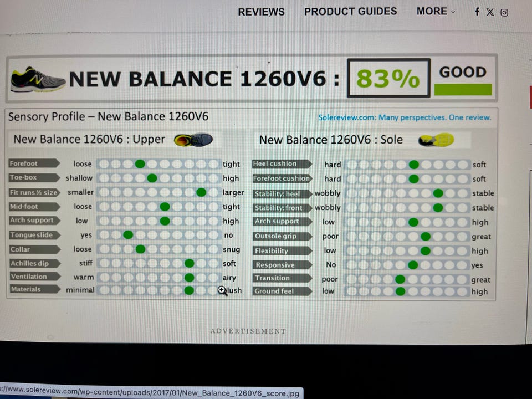Click green dot on Fit runs scale
This screenshot has height=399, width=532.
click(201, 193)
